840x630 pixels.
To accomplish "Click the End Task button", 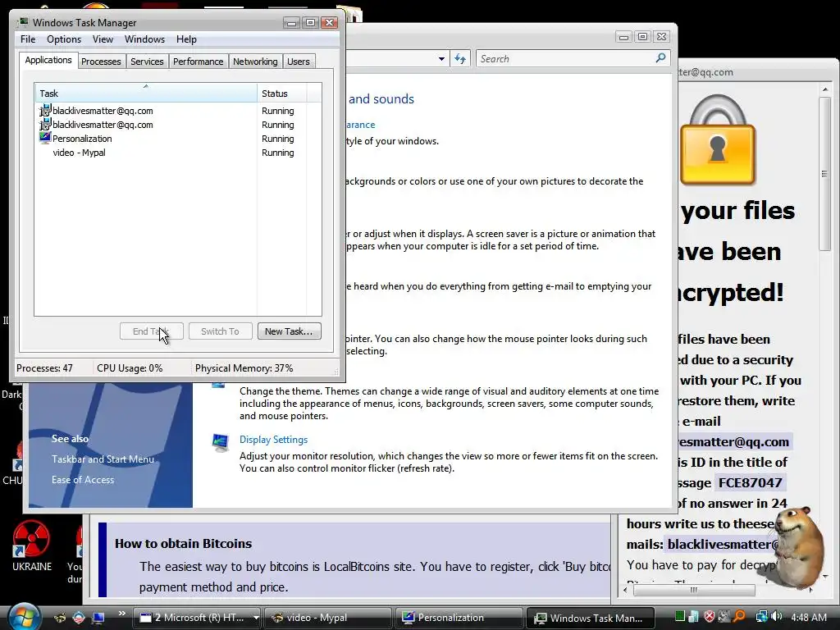I will point(151,331).
